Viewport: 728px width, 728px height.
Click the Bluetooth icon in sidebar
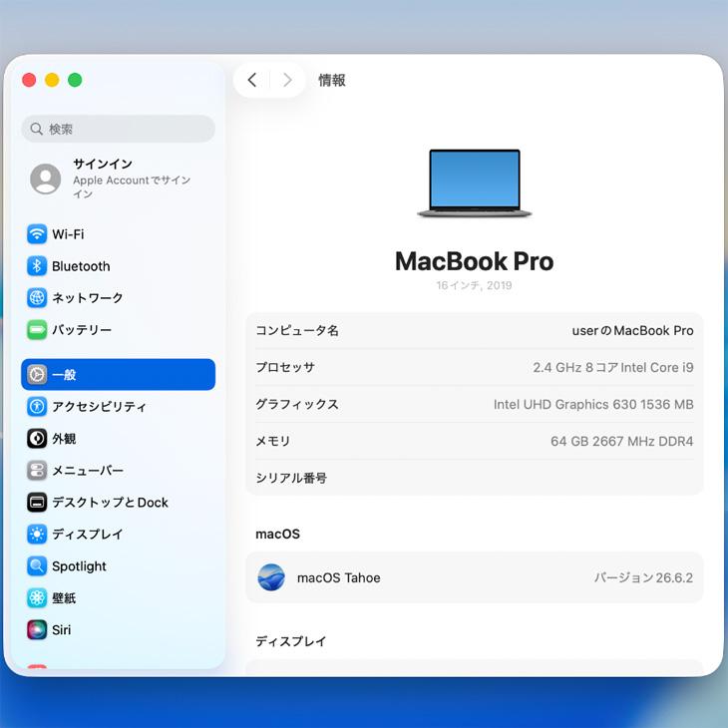click(37, 266)
